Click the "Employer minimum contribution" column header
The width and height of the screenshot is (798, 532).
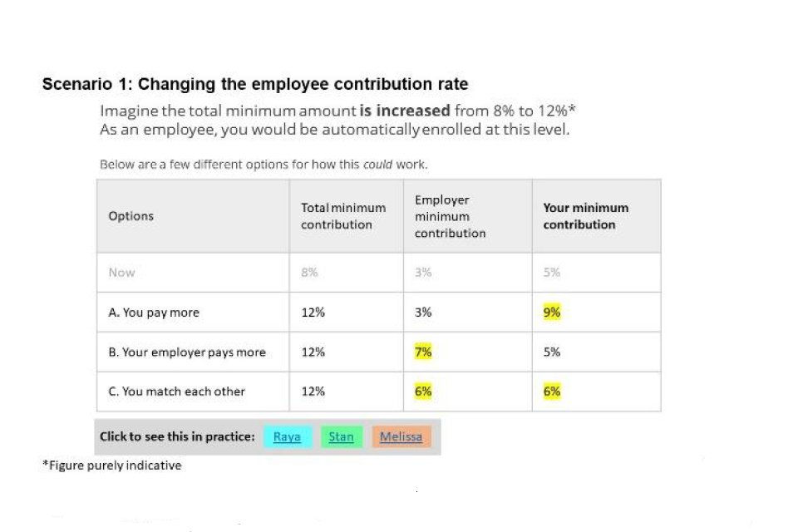(450, 216)
